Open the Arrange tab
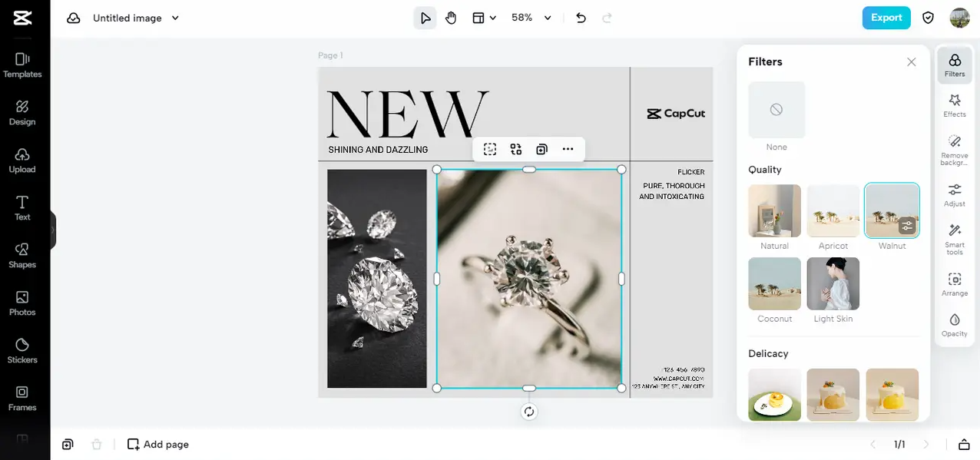 955,284
